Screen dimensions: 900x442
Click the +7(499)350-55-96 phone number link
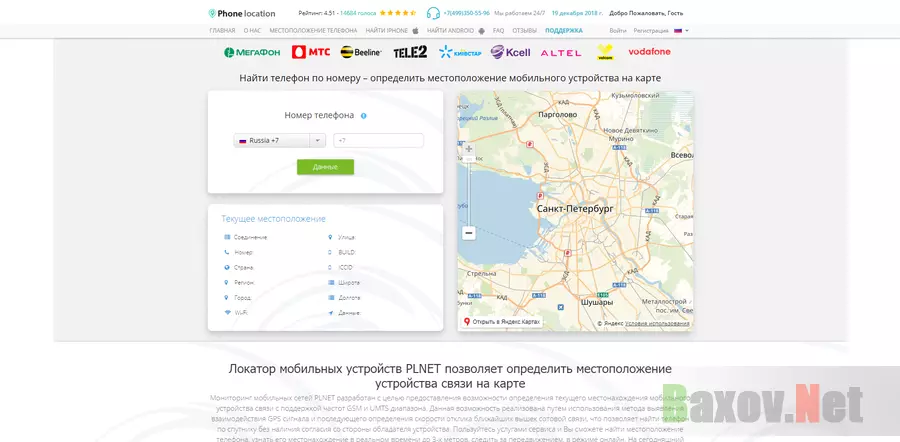point(467,13)
